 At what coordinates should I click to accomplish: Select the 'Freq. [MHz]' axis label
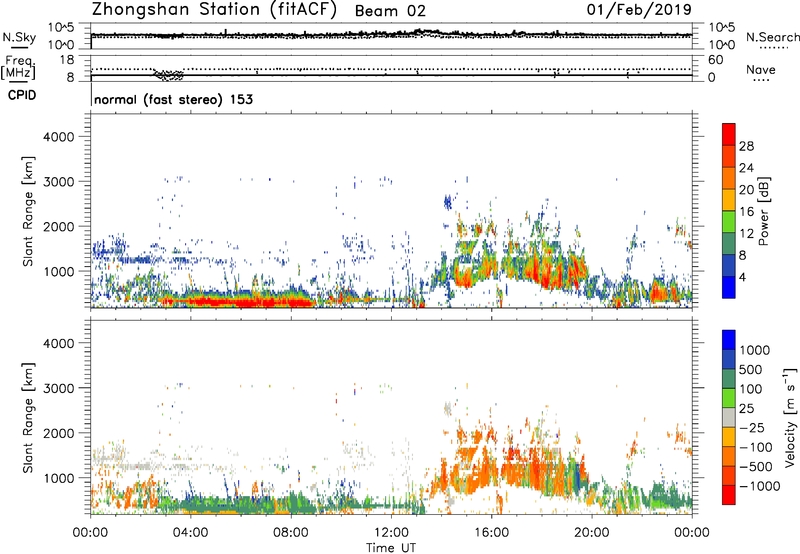point(18,68)
